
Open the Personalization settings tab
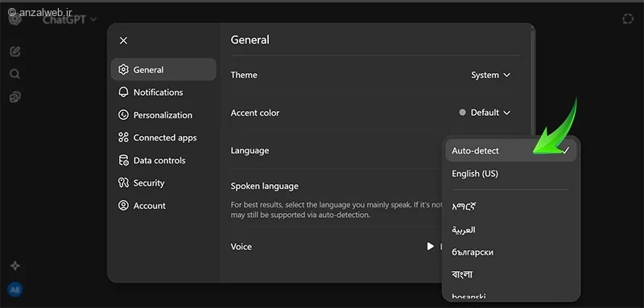[163, 115]
